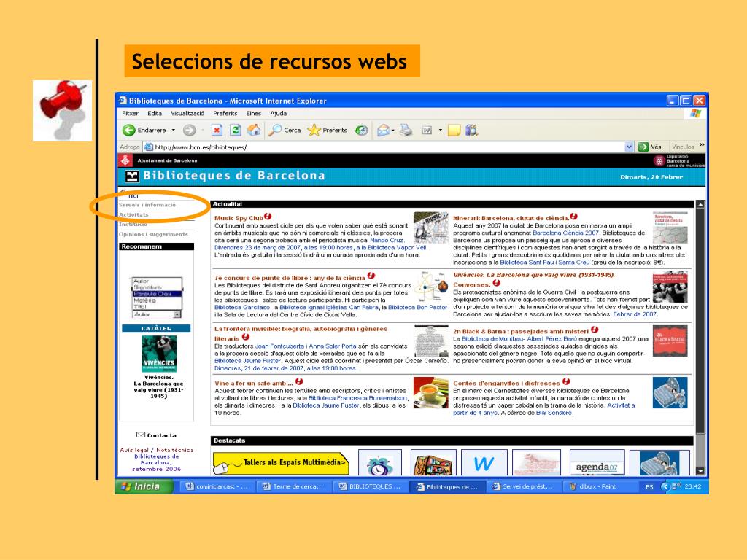Click the alarm clock Destacats icon
This screenshot has height=560, width=747.
(379, 463)
